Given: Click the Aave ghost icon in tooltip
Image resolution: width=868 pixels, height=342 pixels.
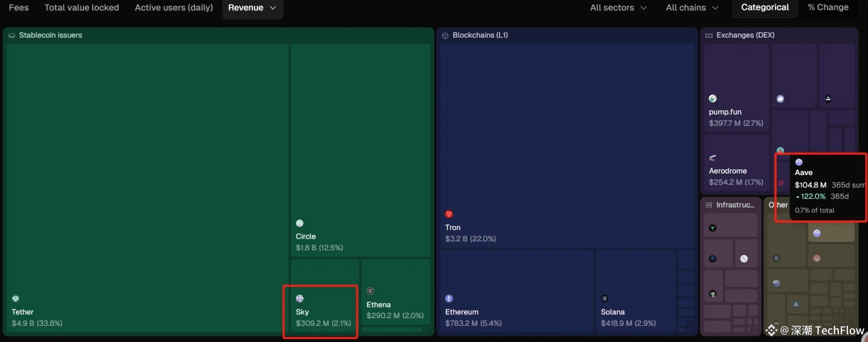Looking at the screenshot, I should pyautogui.click(x=799, y=162).
